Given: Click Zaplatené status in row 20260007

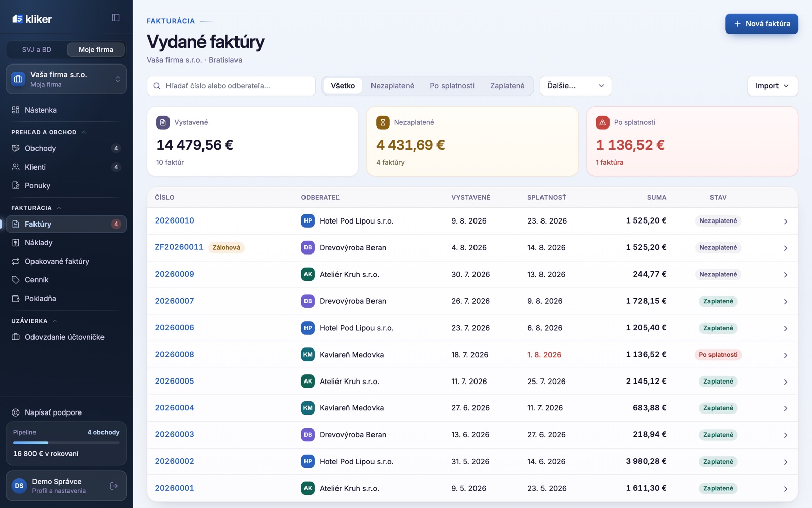Looking at the screenshot, I should pos(718,301).
